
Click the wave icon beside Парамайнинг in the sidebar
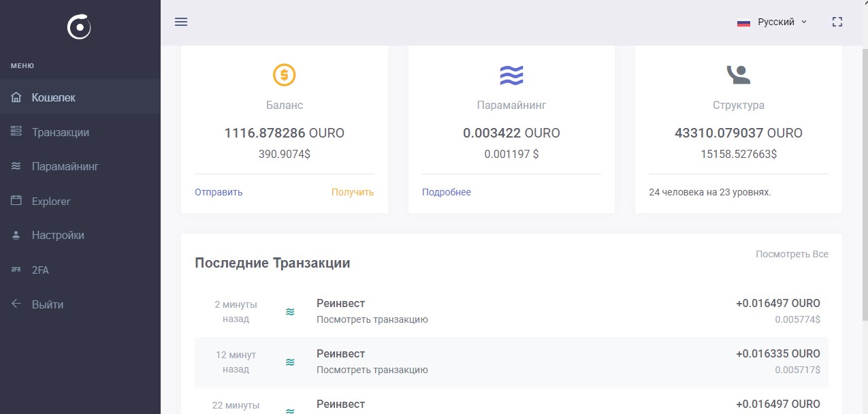pyautogui.click(x=16, y=166)
